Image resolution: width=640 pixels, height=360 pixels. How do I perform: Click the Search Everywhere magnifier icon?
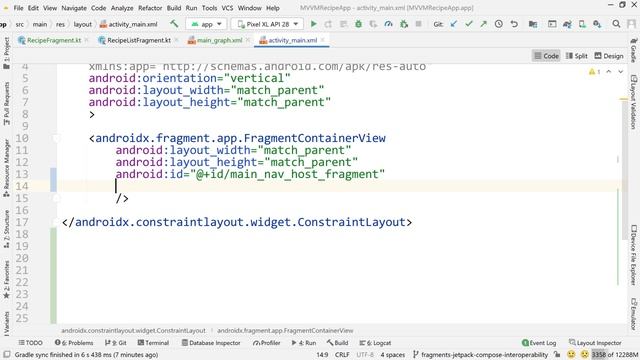[x=616, y=24]
